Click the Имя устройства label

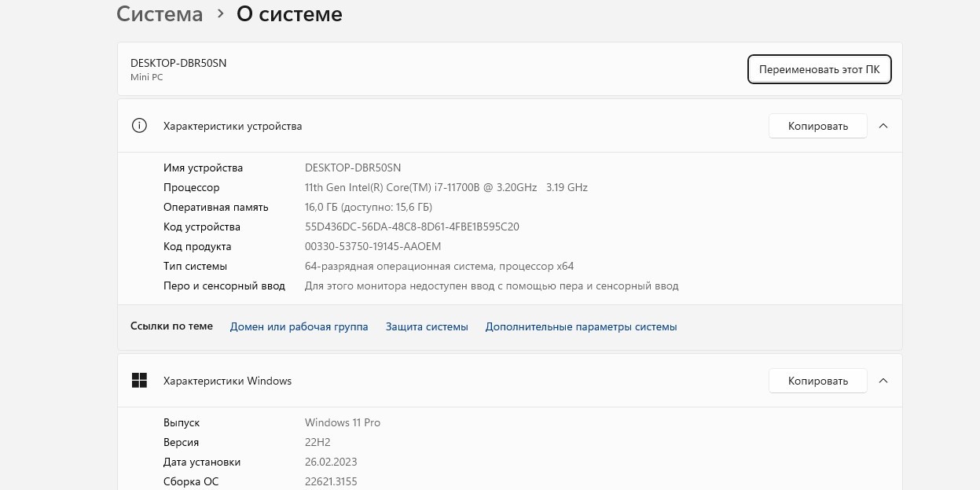pos(203,168)
